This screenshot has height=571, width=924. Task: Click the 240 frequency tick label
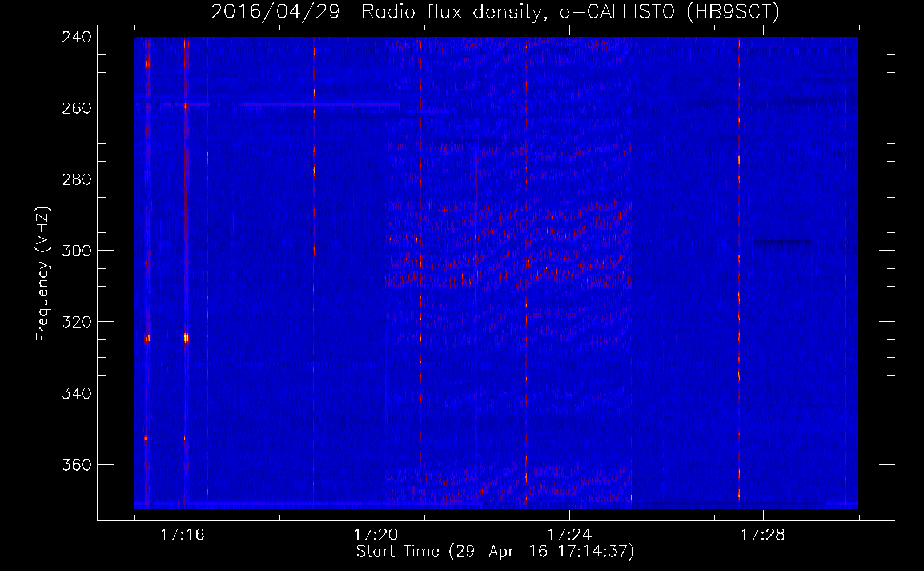point(76,37)
